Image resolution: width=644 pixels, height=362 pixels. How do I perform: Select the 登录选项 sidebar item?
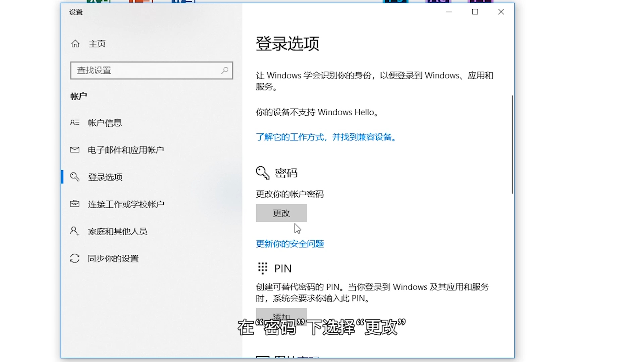[105, 177]
